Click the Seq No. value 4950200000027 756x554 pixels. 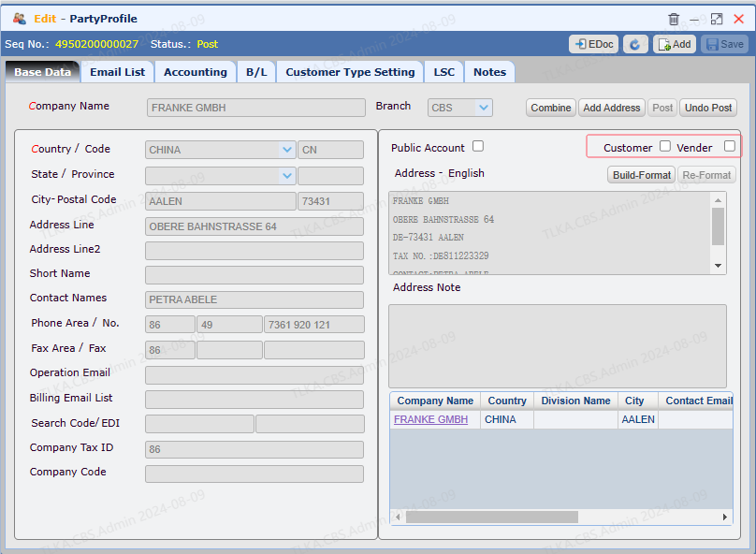click(x=96, y=44)
